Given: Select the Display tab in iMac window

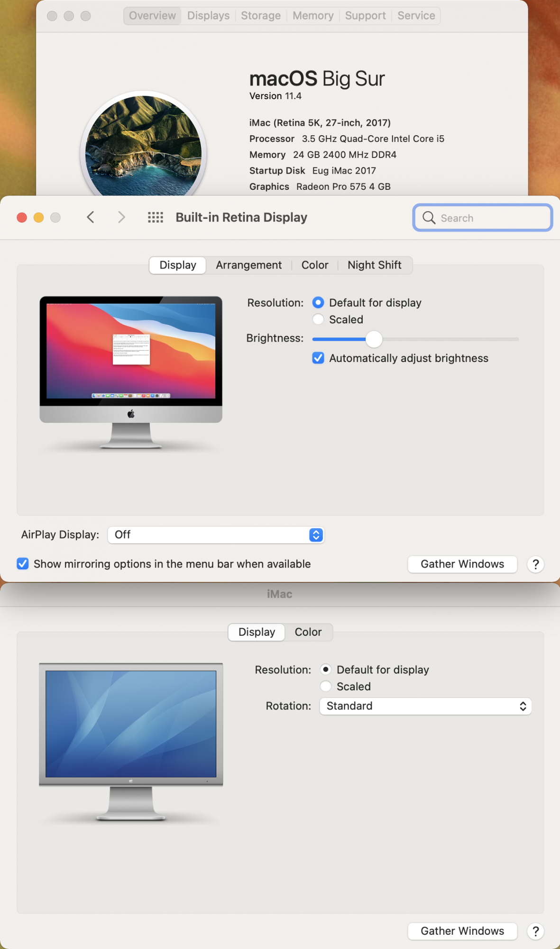Looking at the screenshot, I should [x=257, y=632].
